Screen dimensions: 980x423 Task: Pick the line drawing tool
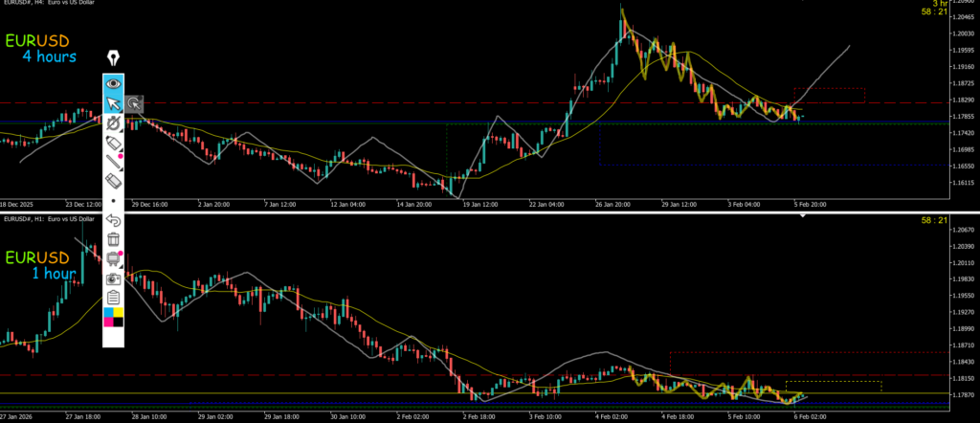(x=113, y=161)
